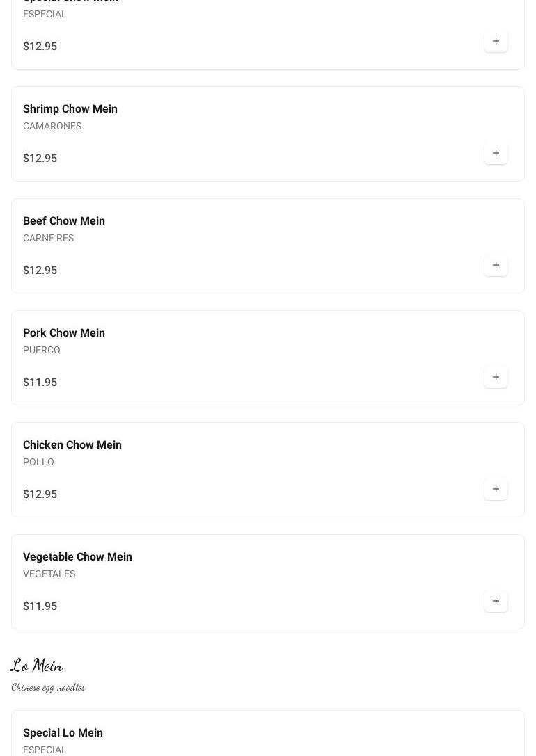Click the Lo Mein section heading

coord(36,666)
